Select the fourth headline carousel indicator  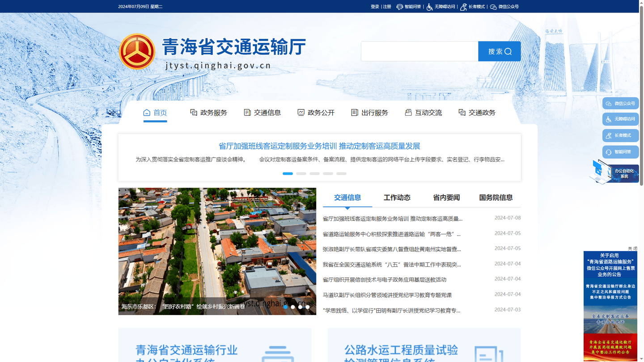328,173
